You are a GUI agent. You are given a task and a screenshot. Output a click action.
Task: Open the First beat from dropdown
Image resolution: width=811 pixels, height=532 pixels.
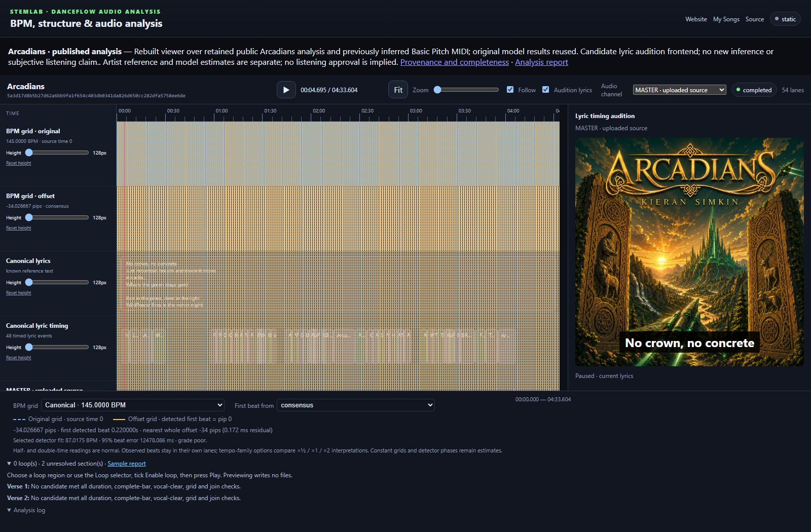point(356,405)
